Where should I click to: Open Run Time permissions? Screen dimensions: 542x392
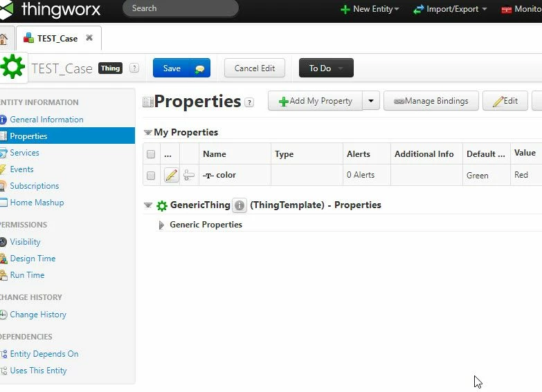[x=27, y=275]
